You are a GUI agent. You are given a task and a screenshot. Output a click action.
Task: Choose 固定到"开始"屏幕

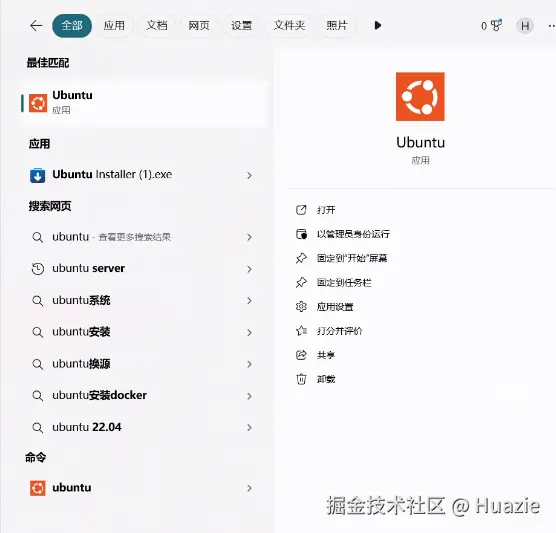[x=352, y=258]
